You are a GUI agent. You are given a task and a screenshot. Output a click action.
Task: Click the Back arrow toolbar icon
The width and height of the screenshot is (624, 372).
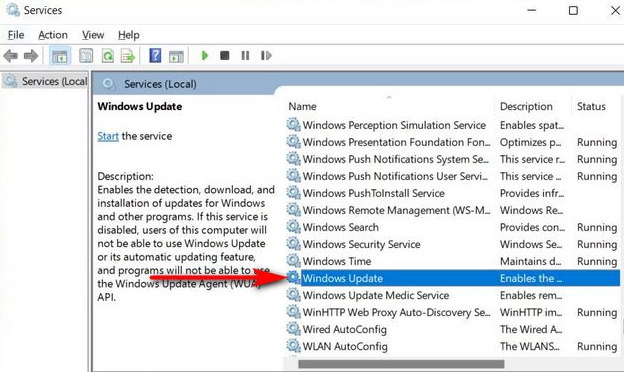click(x=11, y=56)
